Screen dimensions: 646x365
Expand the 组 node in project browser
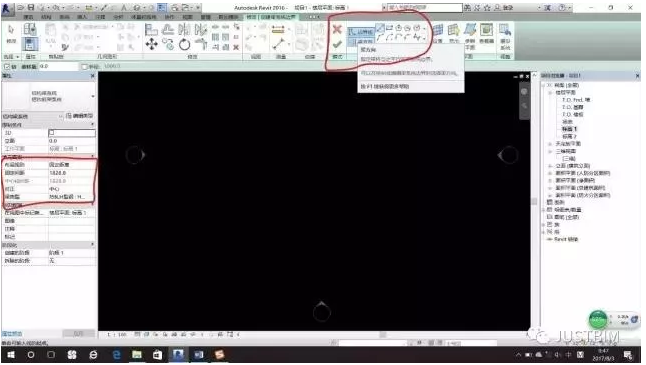[x=544, y=232]
